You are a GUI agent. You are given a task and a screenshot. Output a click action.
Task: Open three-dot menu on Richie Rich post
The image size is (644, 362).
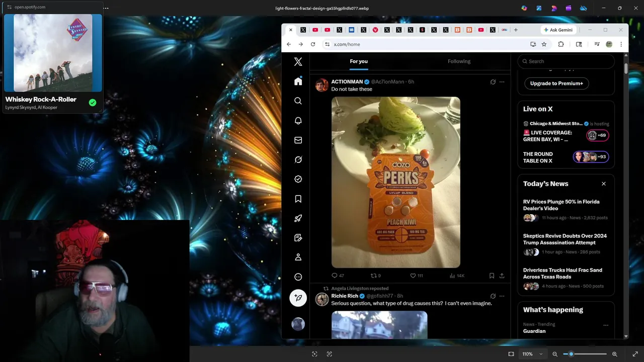pyautogui.click(x=502, y=296)
